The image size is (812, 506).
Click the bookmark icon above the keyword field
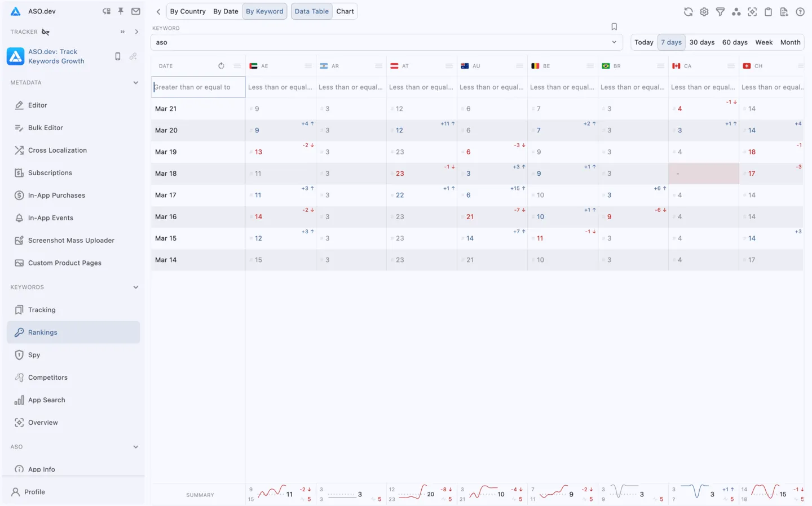click(x=614, y=26)
